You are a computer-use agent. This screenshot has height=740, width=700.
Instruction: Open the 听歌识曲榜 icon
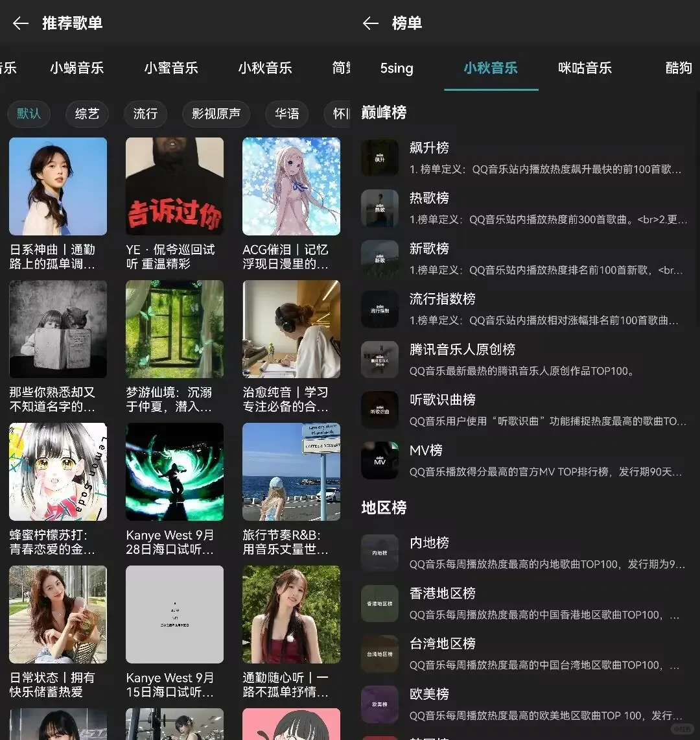pyautogui.click(x=380, y=410)
